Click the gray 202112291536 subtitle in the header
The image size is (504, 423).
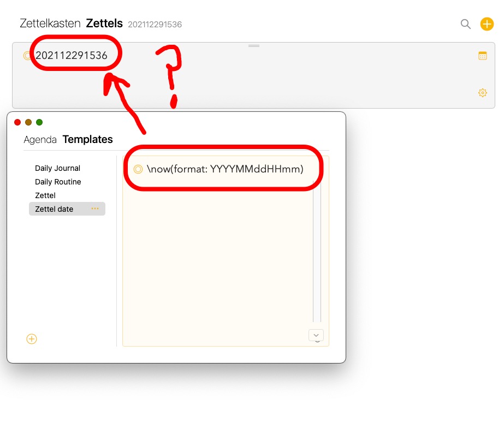(x=155, y=25)
